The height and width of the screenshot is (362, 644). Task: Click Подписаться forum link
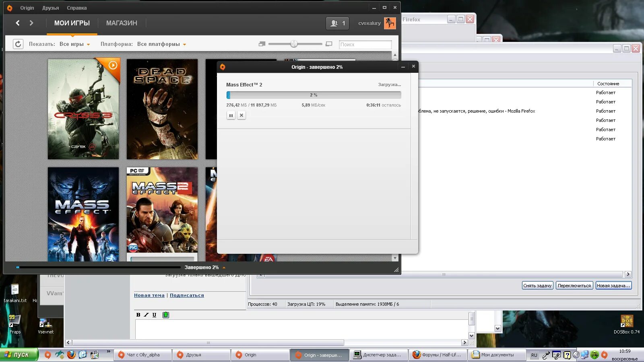point(187,295)
